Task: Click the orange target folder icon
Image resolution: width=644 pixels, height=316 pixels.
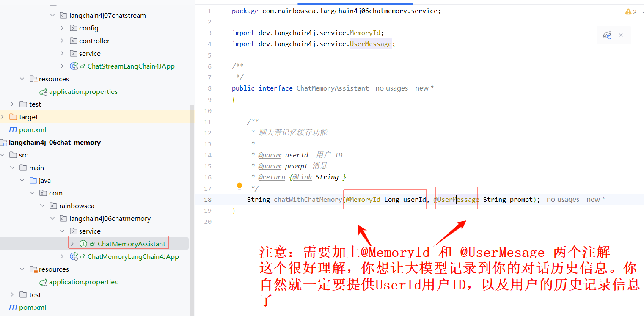Action: click(13, 117)
